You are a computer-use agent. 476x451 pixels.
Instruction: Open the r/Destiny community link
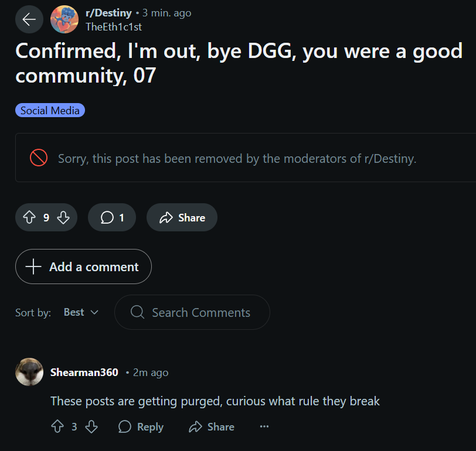108,13
